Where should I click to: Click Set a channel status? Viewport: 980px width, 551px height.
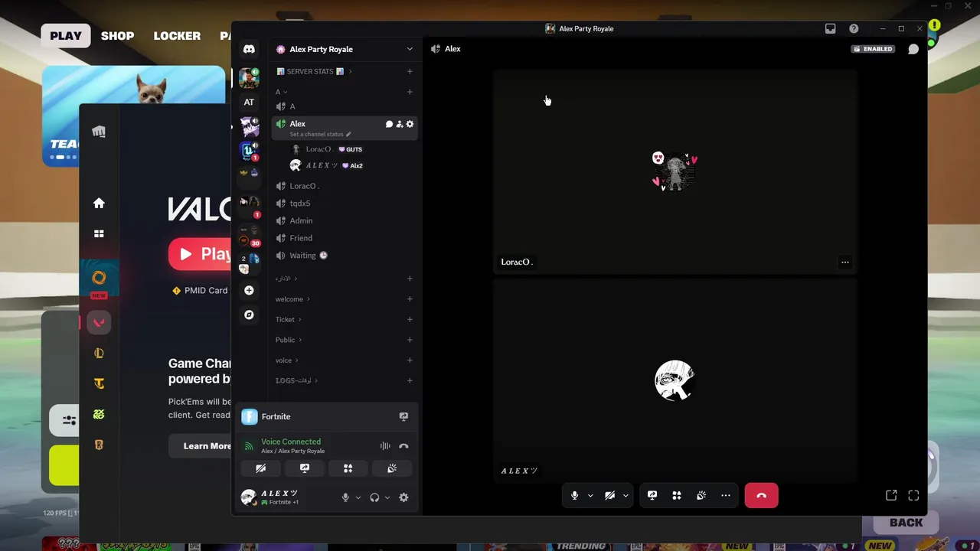click(320, 134)
